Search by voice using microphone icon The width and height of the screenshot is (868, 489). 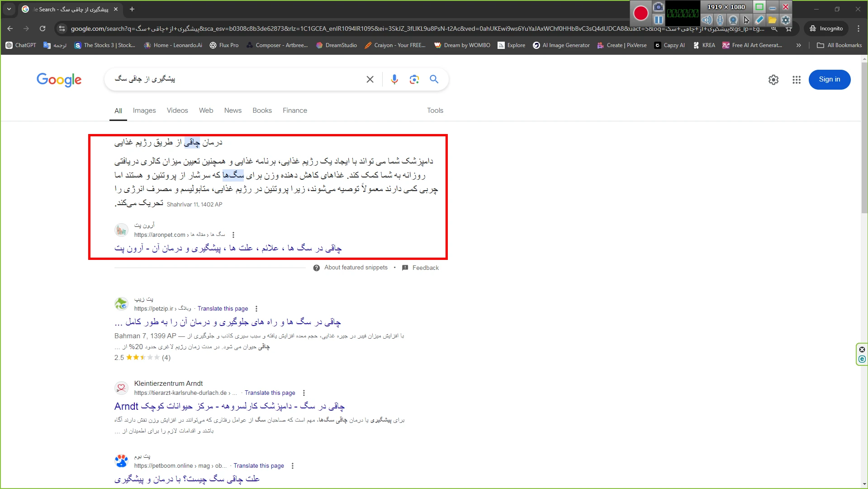tap(394, 80)
